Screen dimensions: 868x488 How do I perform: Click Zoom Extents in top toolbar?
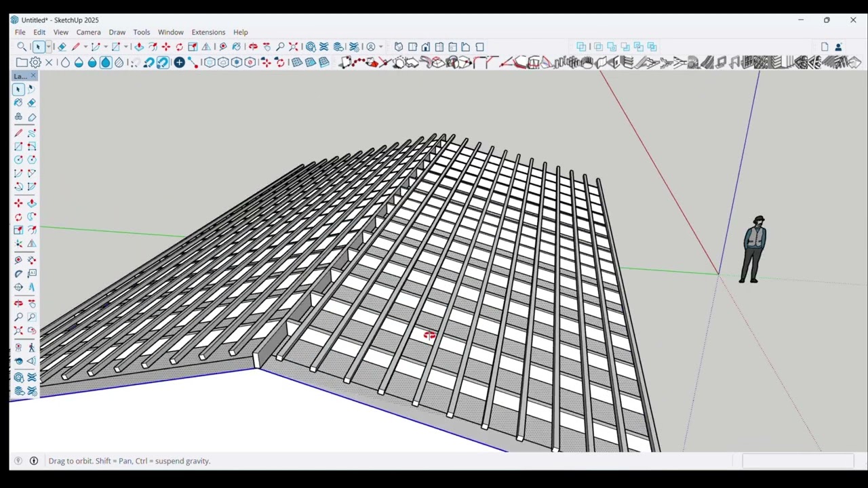293,47
